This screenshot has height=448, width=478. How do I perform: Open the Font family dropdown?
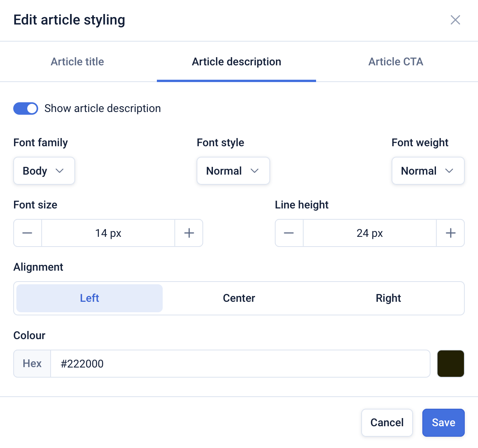44,171
